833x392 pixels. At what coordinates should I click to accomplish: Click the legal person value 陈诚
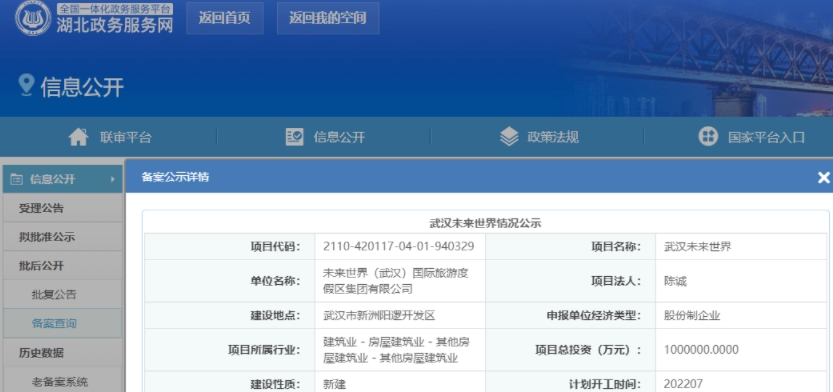pos(675,281)
